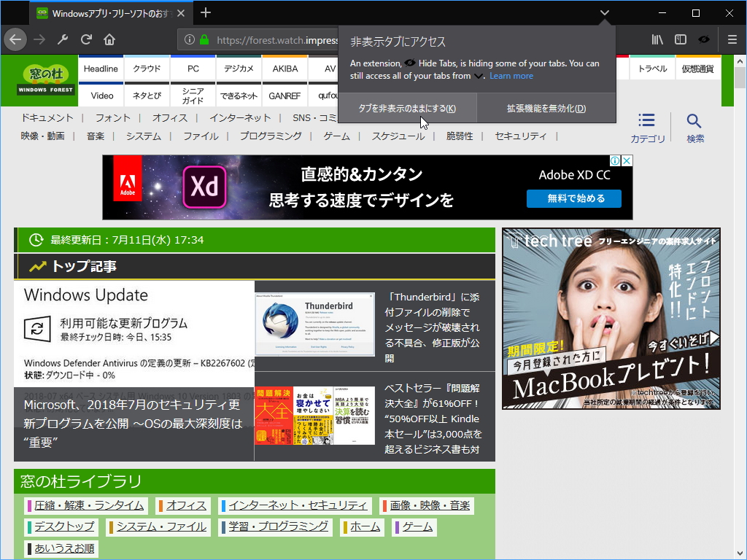The width and height of the screenshot is (747, 560).
Task: Toggle the sidebar with the sidebar icon
Action: coord(680,40)
